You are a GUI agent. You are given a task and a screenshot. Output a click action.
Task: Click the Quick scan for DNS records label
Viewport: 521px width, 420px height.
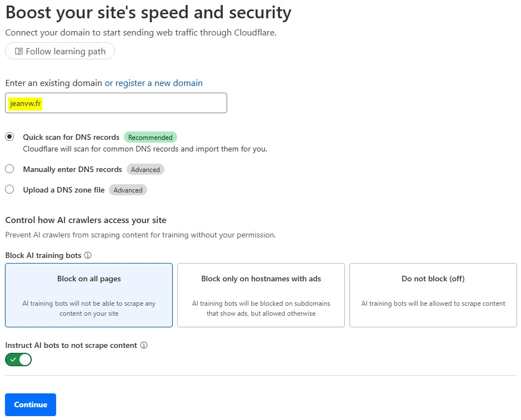point(71,137)
